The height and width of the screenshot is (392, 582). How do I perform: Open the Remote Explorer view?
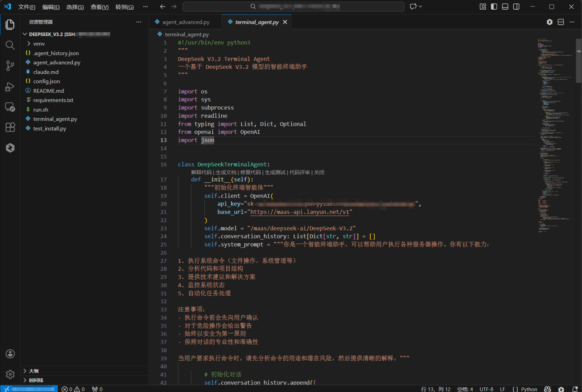(10, 107)
